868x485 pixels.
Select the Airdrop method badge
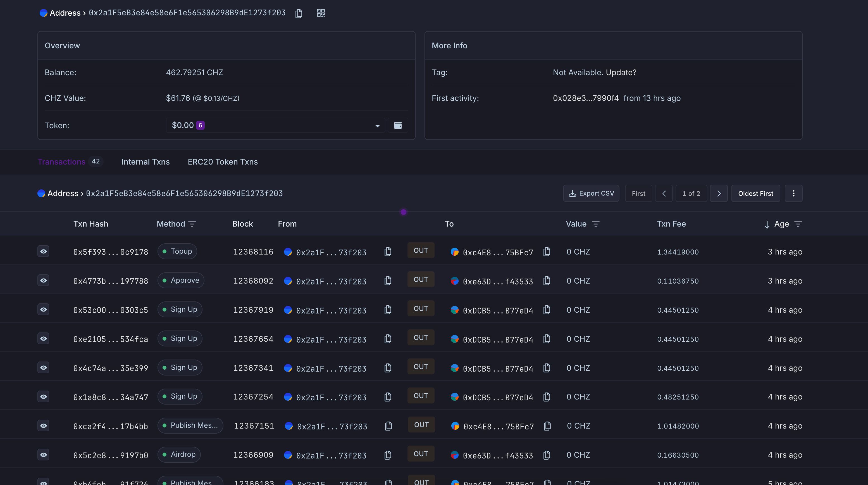[x=179, y=454]
